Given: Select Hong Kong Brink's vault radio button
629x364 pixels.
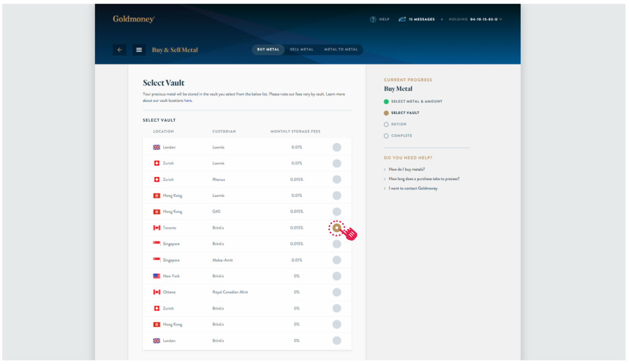Looking at the screenshot, I should 336,324.
